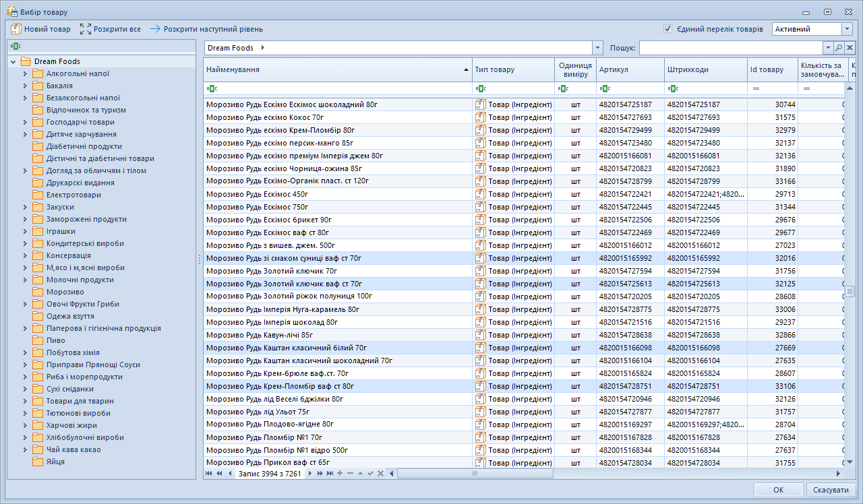Click the magnifier search icon next to Пошук
This screenshot has height=504, width=863.
point(839,48)
